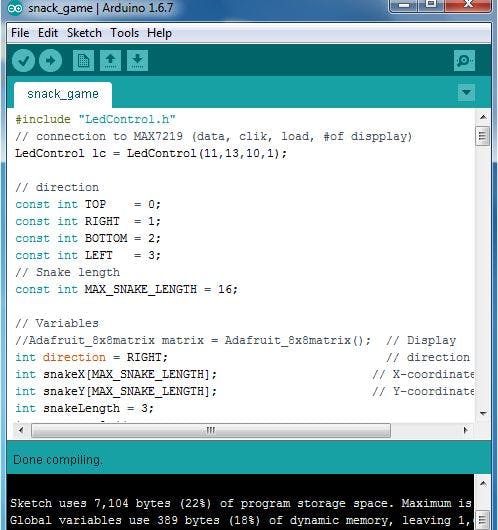Open the Help menu

(159, 33)
